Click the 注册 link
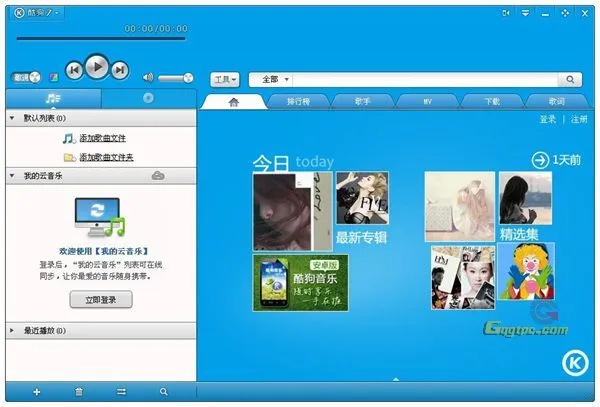This screenshot has height=407, width=600. (579, 119)
